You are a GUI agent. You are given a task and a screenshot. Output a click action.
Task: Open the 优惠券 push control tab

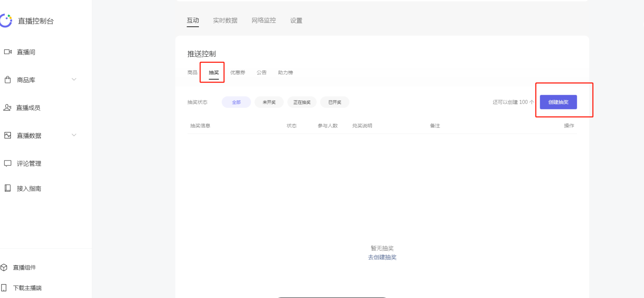click(238, 73)
